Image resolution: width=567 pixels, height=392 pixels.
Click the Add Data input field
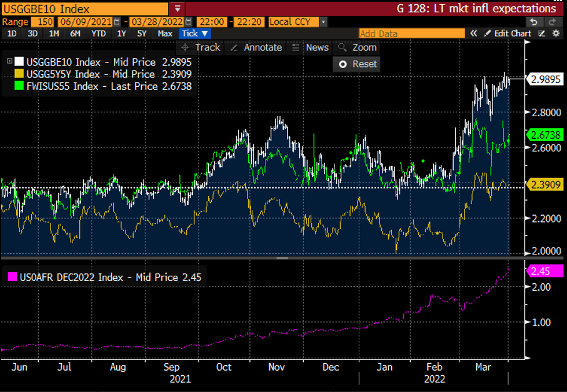(411, 34)
